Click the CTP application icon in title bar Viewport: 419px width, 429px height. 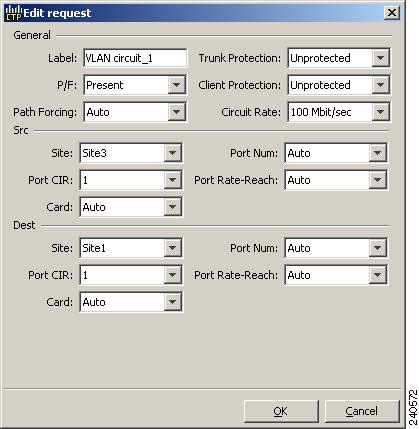point(14,13)
